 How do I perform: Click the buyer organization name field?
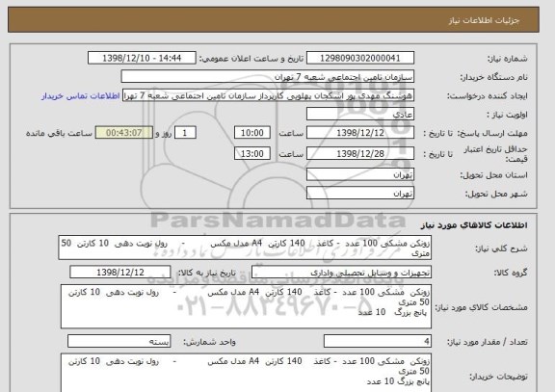268,77
